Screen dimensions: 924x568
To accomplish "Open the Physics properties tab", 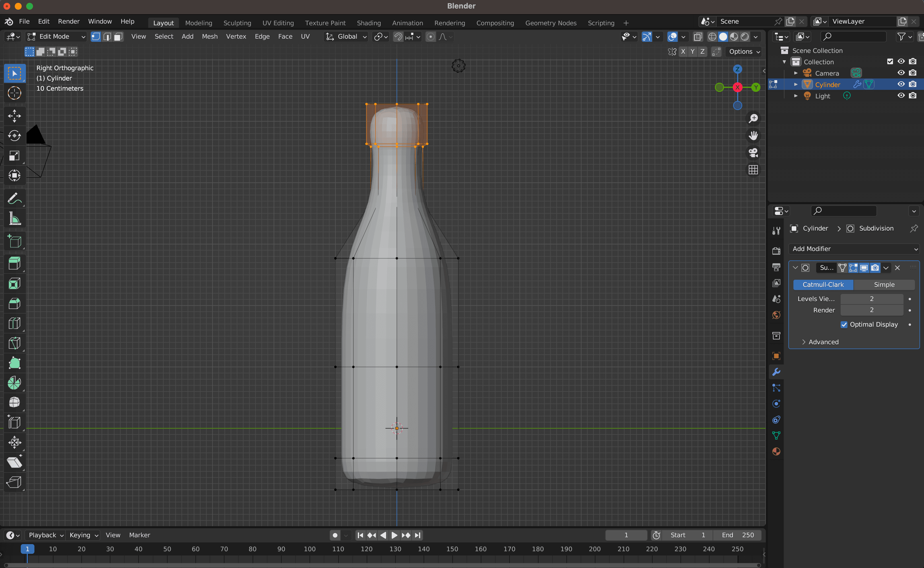I will (776, 404).
